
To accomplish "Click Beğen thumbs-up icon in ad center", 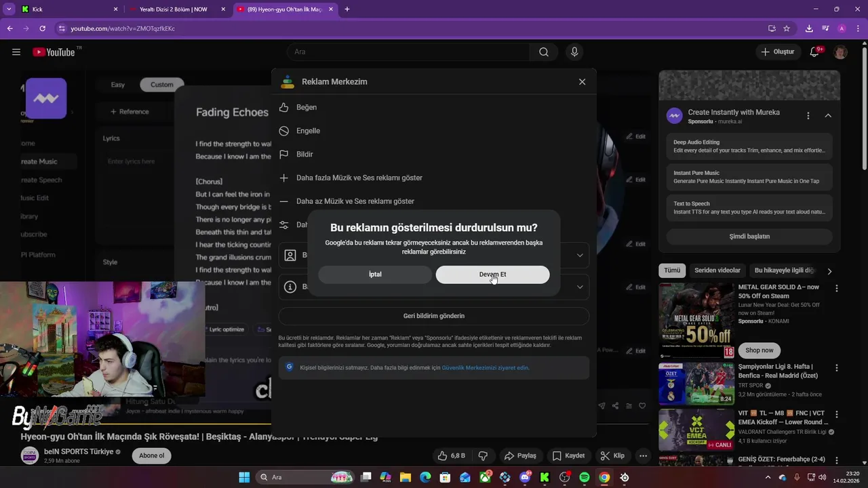I will click(284, 107).
